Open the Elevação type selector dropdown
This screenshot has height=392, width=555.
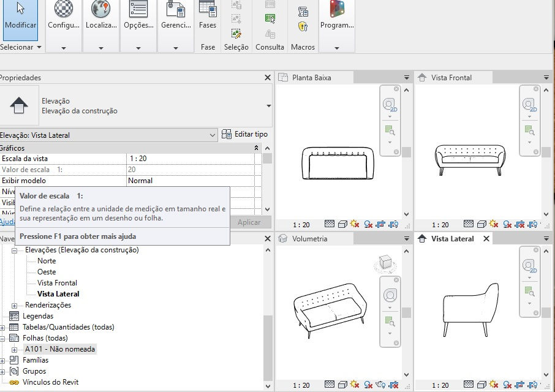point(213,135)
